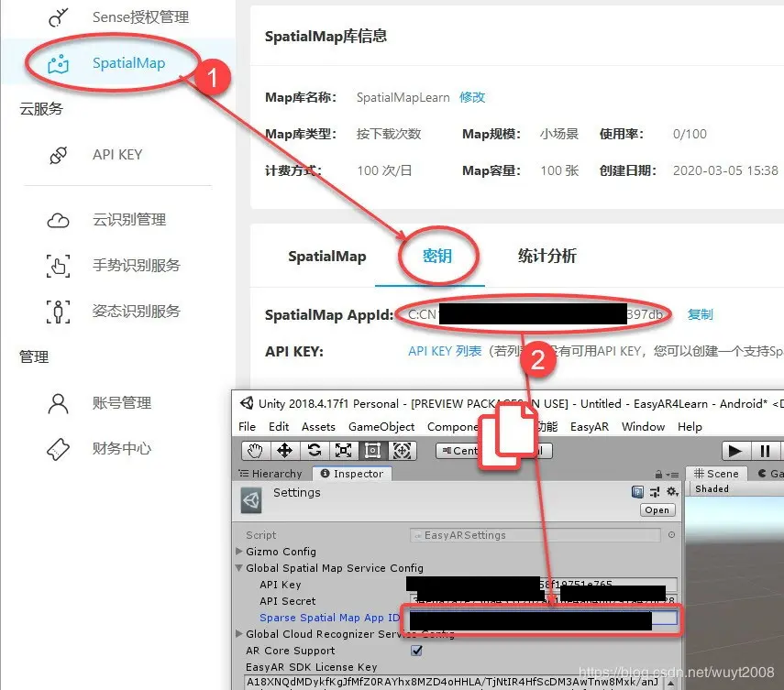Image resolution: width=784 pixels, height=690 pixels.
Task: Toggle AR Core Support checkbox
Action: pos(416,651)
